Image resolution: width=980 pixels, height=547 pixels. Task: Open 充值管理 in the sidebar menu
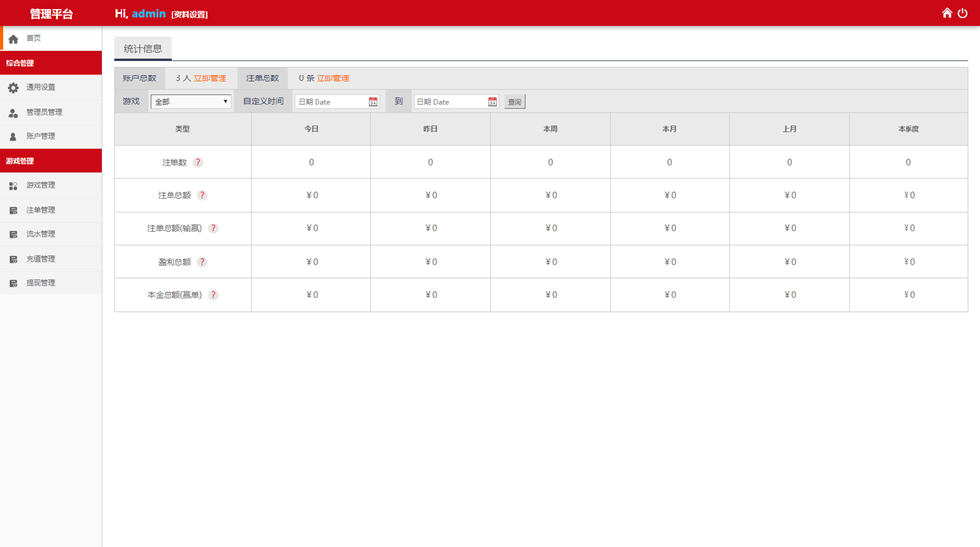41,259
